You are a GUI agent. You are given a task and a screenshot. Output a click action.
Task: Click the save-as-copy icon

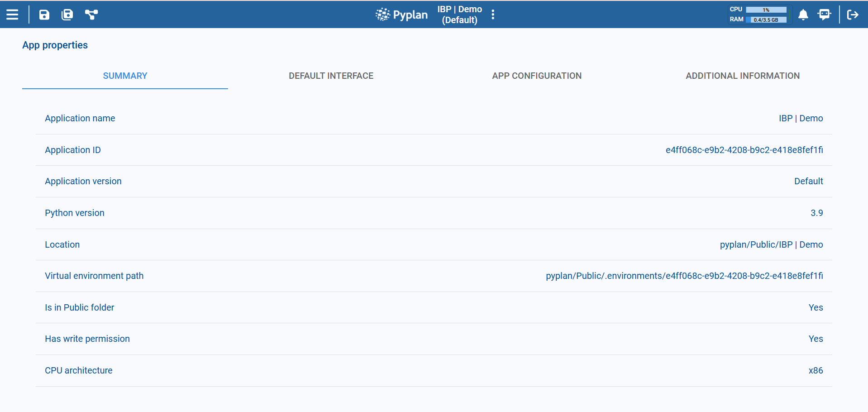pyautogui.click(x=67, y=14)
